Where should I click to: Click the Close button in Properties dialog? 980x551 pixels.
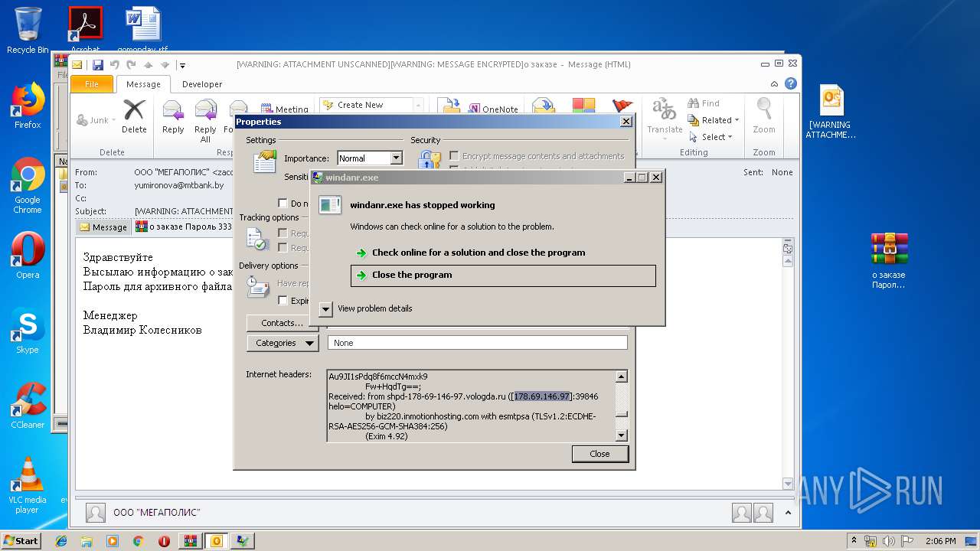point(599,454)
